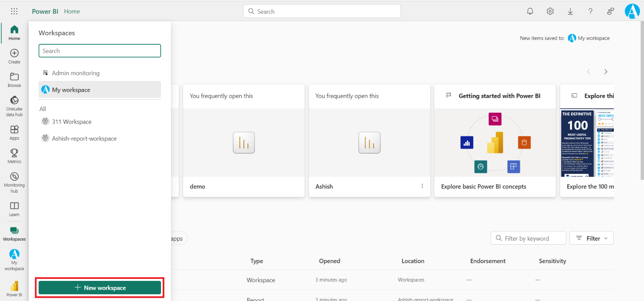
Task: Select Ashish-report-workspace from list
Action: point(84,138)
